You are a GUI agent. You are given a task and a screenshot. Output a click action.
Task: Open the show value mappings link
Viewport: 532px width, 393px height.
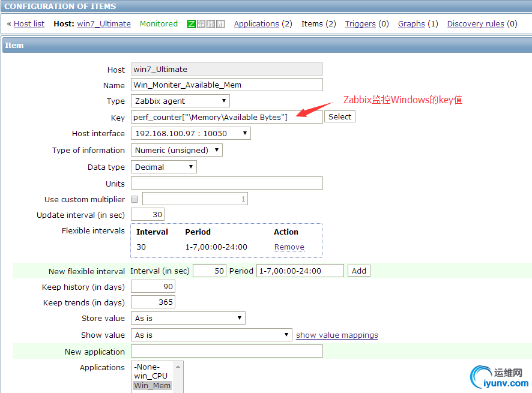click(337, 335)
